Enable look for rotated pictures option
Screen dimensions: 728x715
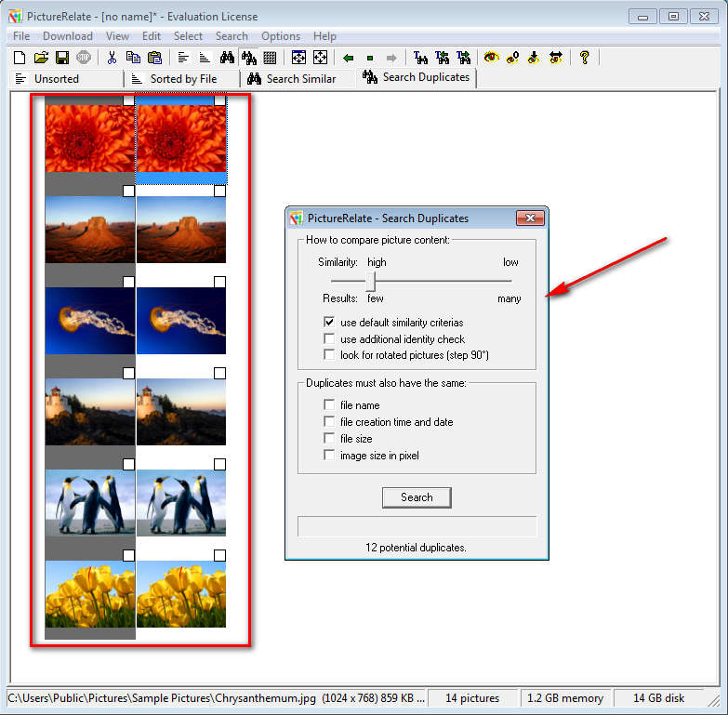point(329,355)
